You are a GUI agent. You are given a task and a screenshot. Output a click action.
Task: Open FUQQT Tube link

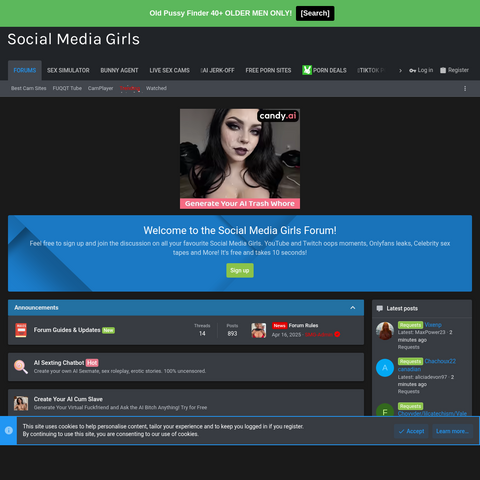67,88
